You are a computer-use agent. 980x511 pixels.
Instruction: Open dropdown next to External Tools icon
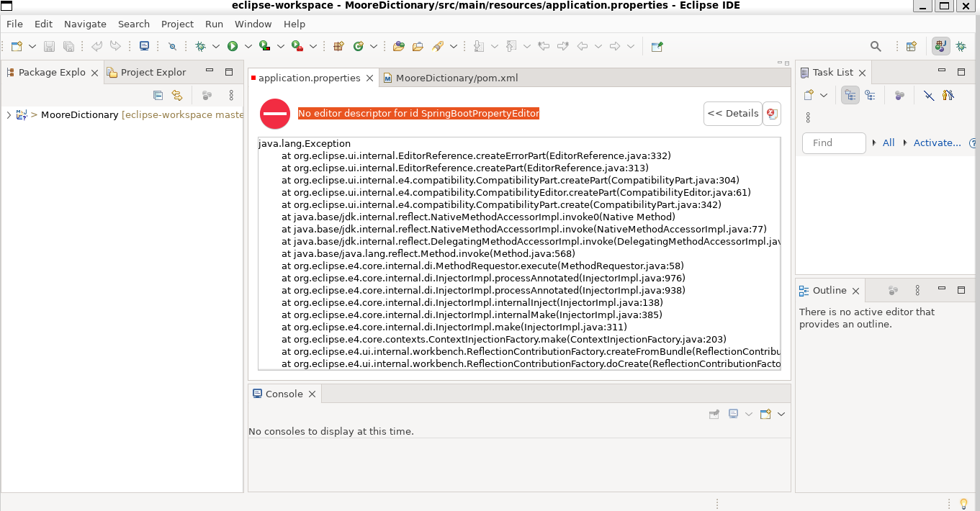[x=312, y=46]
